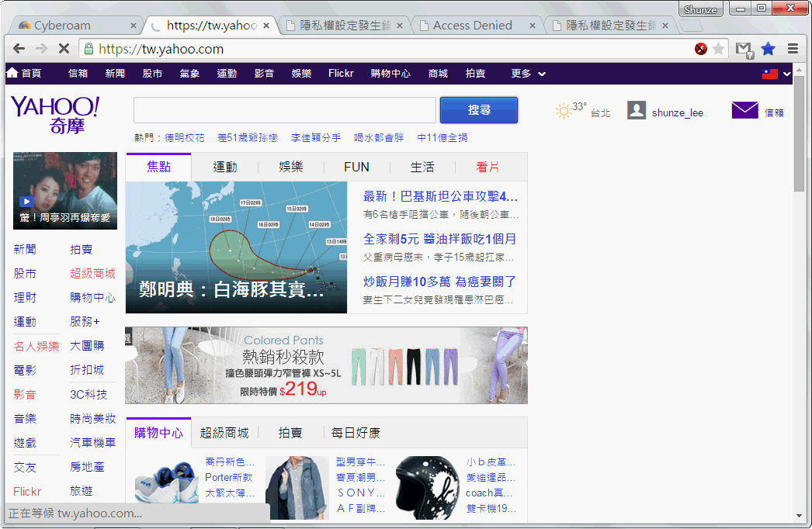
Task: Switch to the 超級商城 shopping tab
Action: pos(224,433)
